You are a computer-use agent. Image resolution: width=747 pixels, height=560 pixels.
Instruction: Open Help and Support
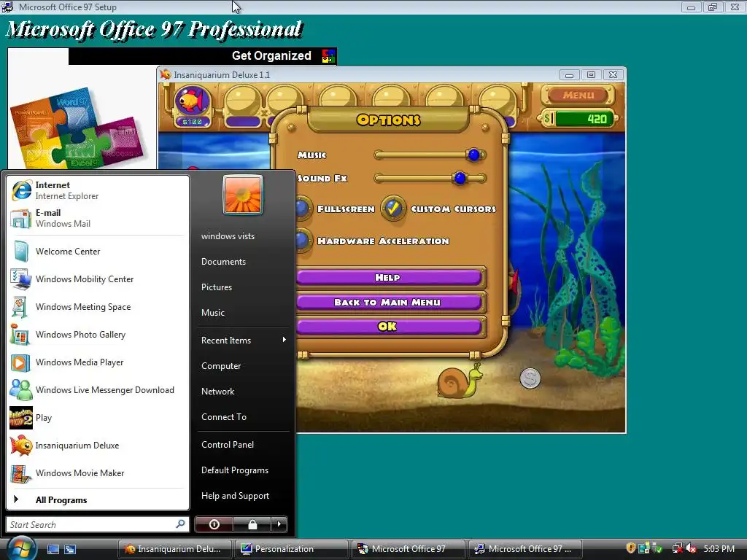[x=236, y=496]
